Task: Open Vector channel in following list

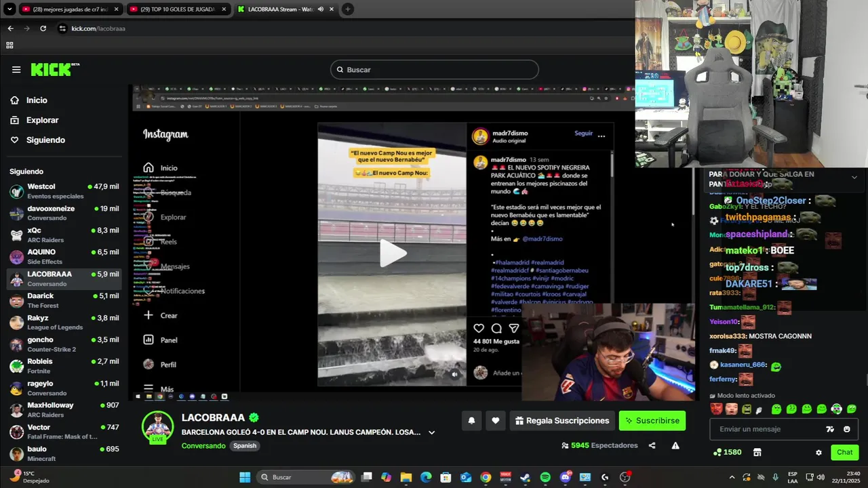Action: tap(64, 432)
